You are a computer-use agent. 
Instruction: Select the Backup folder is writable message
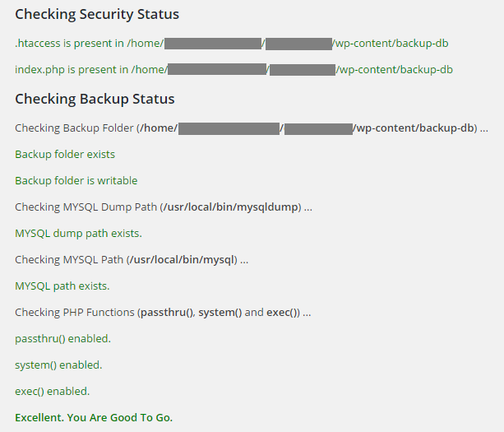(x=76, y=181)
